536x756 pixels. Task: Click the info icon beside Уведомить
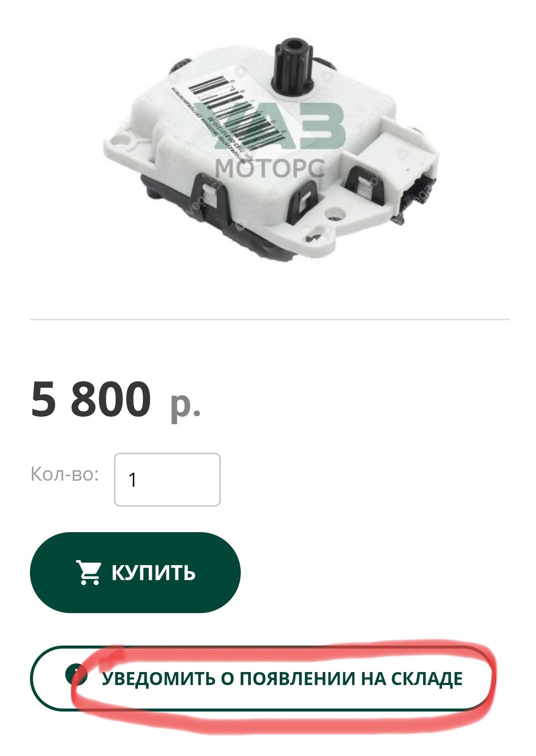76,675
